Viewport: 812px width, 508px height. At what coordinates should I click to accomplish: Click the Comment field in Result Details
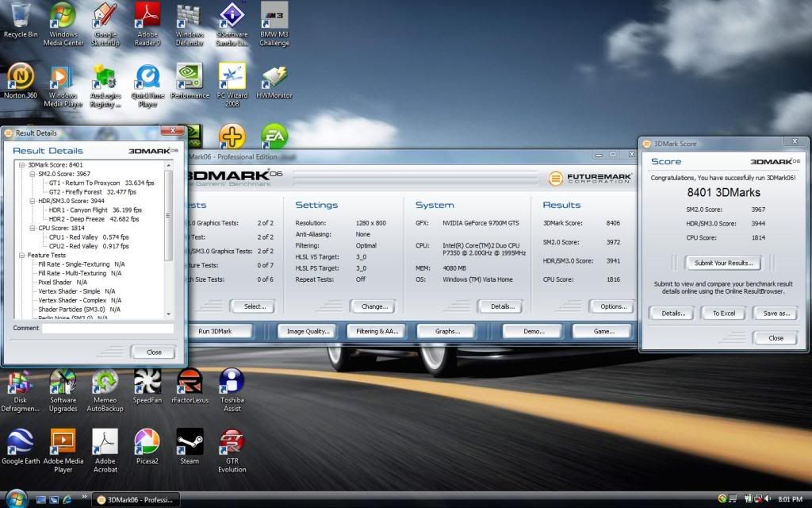click(x=108, y=328)
